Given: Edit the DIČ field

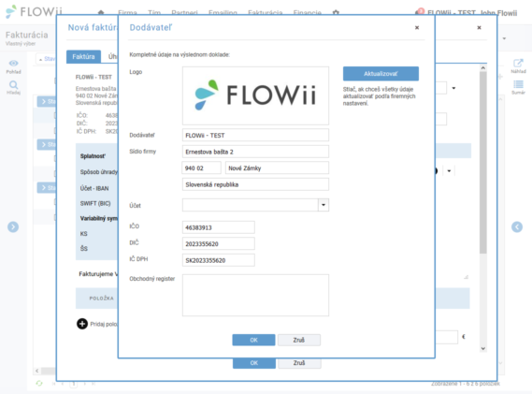Looking at the screenshot, I should (219, 244).
